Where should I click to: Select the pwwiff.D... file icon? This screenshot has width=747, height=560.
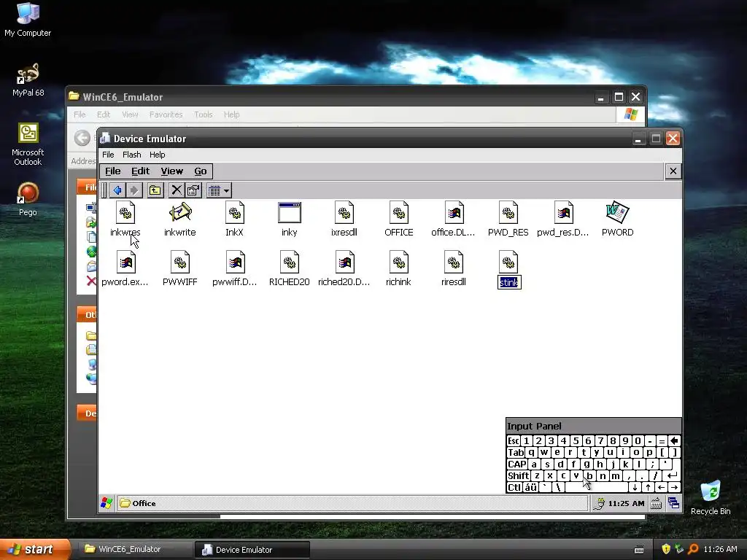tap(235, 262)
